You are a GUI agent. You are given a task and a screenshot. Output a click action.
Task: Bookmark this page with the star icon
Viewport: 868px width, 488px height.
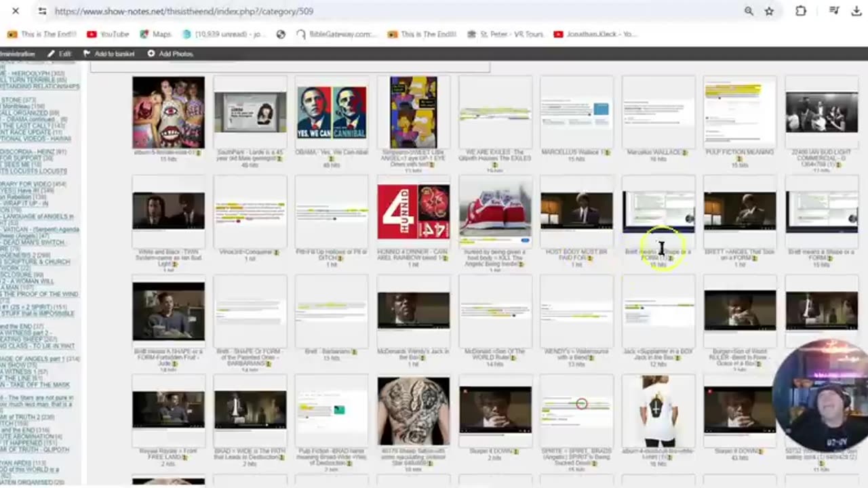[x=769, y=11]
